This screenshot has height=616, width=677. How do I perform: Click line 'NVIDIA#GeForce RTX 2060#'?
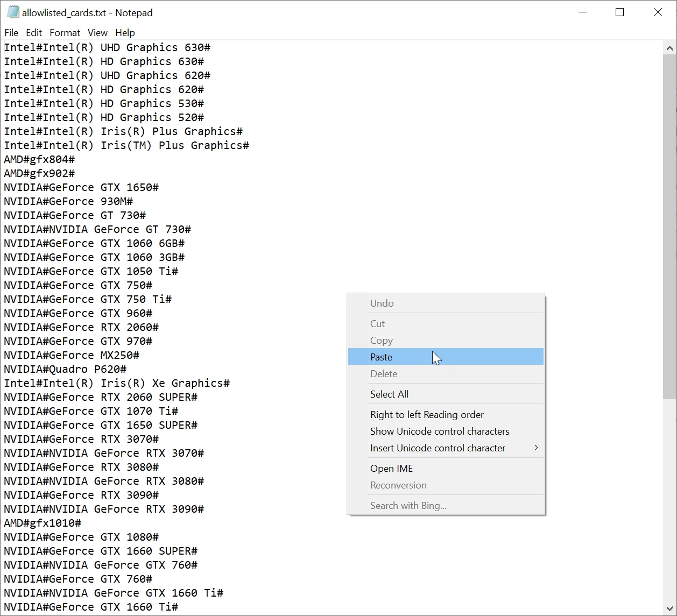coord(81,327)
